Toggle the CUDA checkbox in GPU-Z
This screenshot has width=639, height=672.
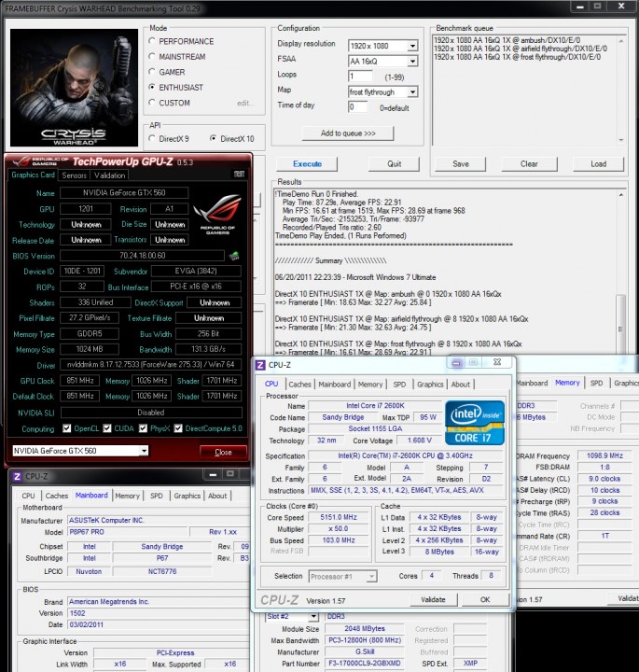click(x=107, y=428)
